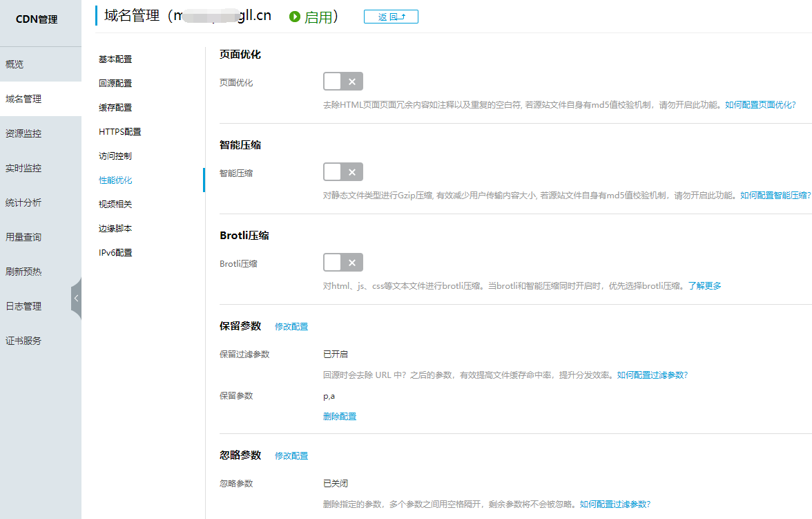
Task: Turn on the Brotli压缩 switch
Action: click(343, 263)
